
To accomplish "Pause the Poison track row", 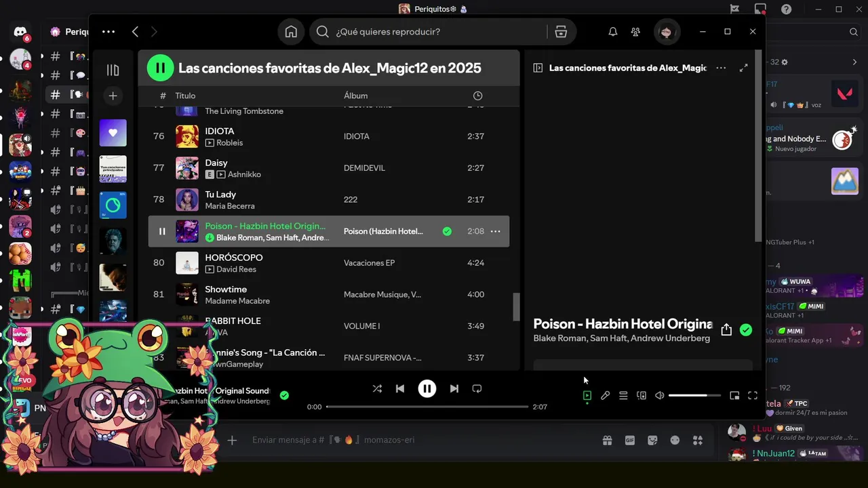I will 162,231.
